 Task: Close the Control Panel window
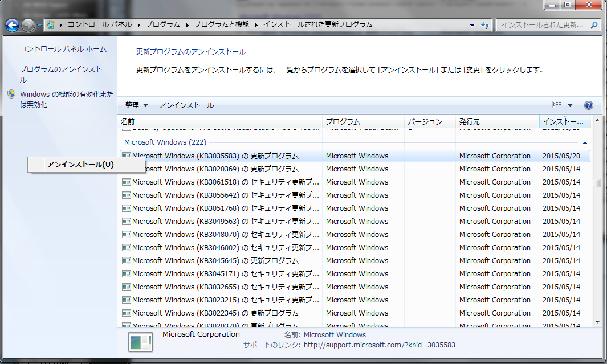pos(588,5)
